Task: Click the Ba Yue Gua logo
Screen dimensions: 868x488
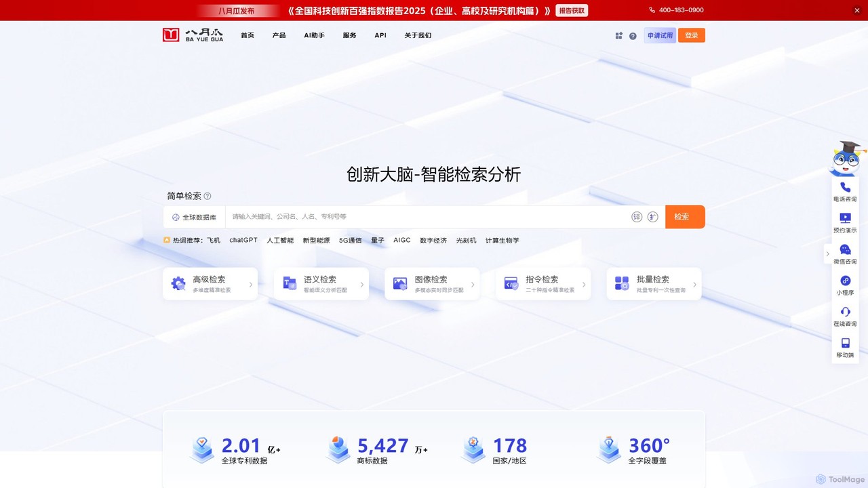Action: pyautogui.click(x=193, y=35)
